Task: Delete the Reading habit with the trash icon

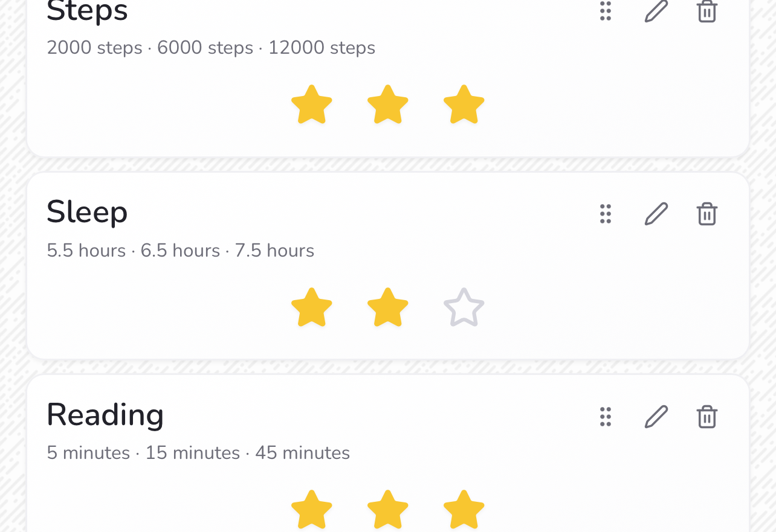Action: [x=707, y=417]
